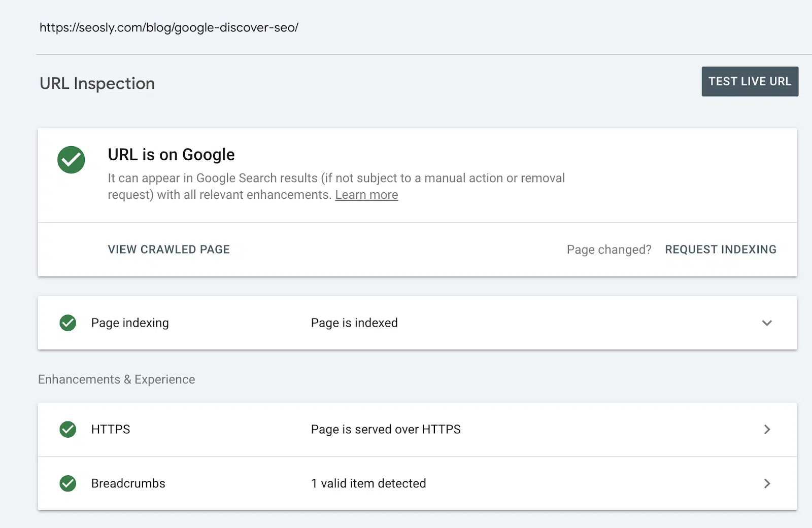Image resolution: width=812 pixels, height=528 pixels.
Task: Click the green checkmark next to HTTPS
Action: tap(67, 430)
